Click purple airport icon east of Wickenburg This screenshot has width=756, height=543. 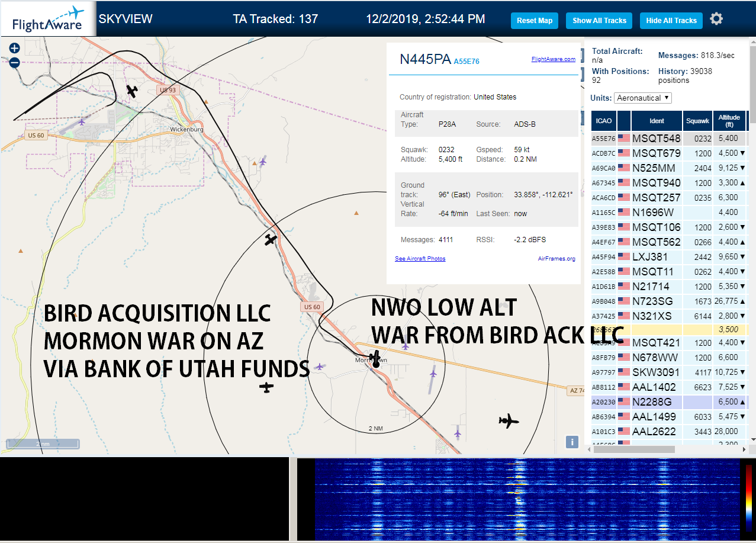(x=262, y=160)
